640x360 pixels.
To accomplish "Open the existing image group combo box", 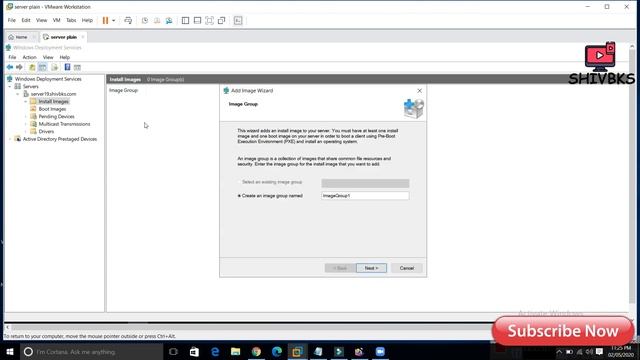I will 365,183.
